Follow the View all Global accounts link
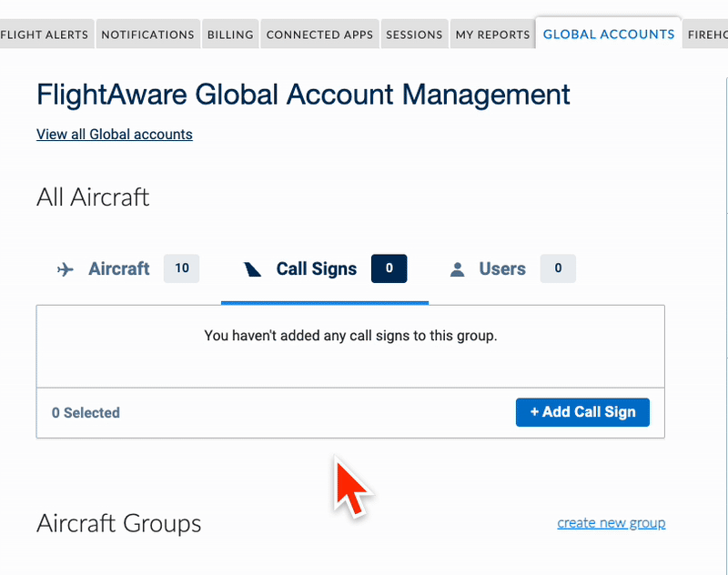 pyautogui.click(x=115, y=135)
